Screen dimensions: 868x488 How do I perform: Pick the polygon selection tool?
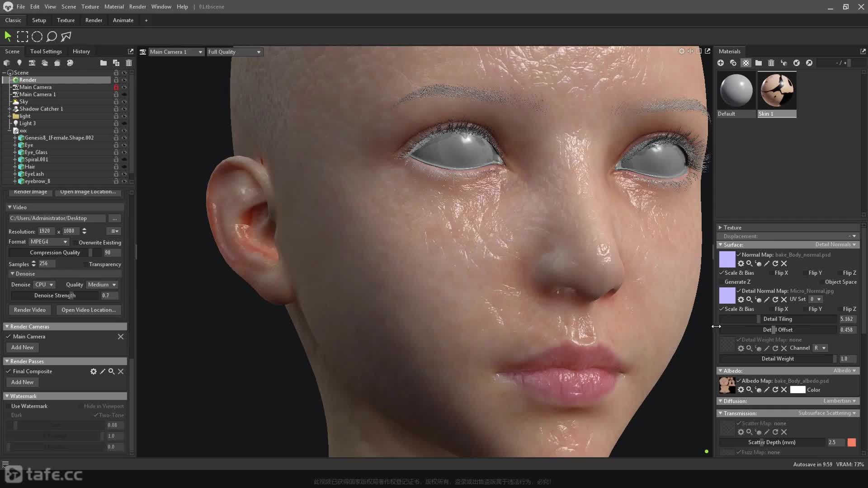66,37
